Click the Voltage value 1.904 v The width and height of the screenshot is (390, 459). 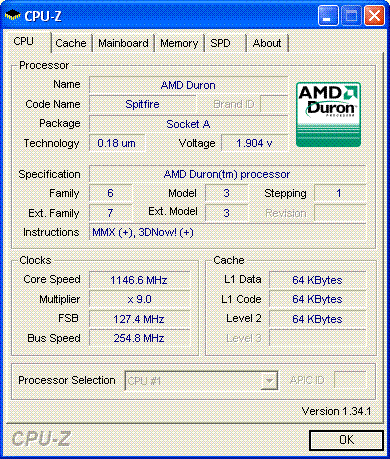pyautogui.click(x=255, y=143)
